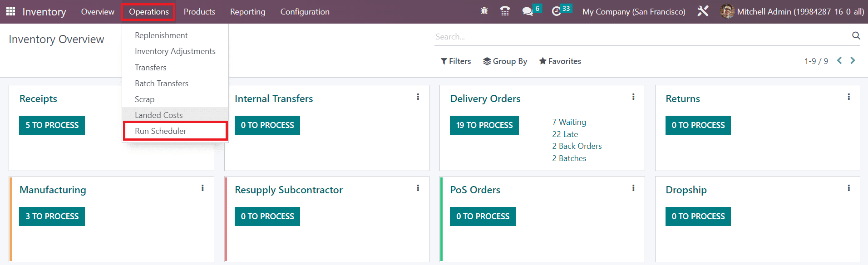The height and width of the screenshot is (265, 868).
Task: Open the Products menu
Action: [x=199, y=12]
